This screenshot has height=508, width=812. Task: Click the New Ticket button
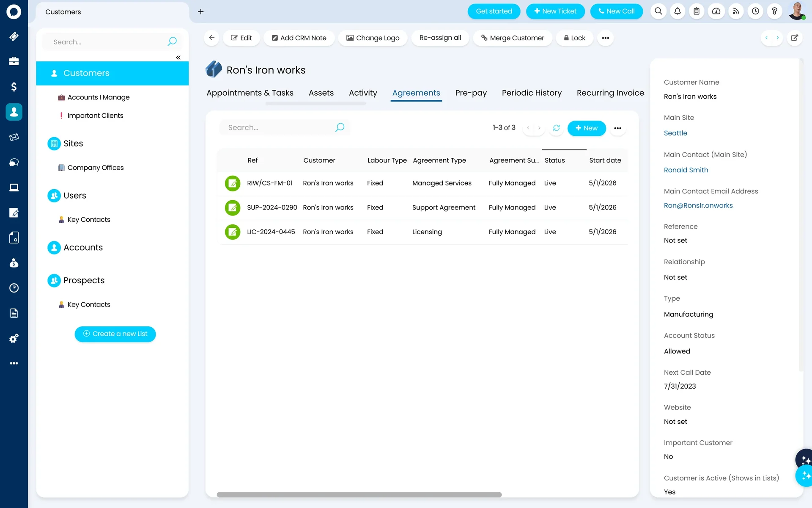click(555, 11)
